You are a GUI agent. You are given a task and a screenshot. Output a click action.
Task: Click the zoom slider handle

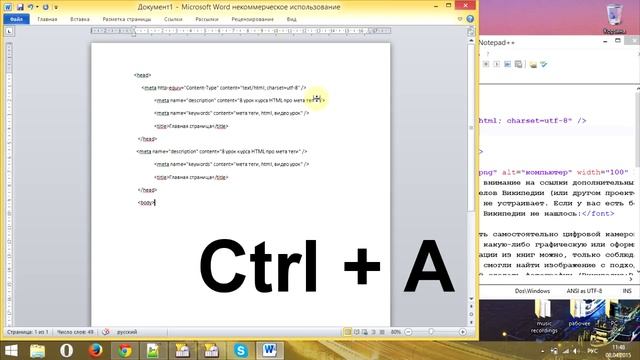pyautogui.click(x=431, y=332)
